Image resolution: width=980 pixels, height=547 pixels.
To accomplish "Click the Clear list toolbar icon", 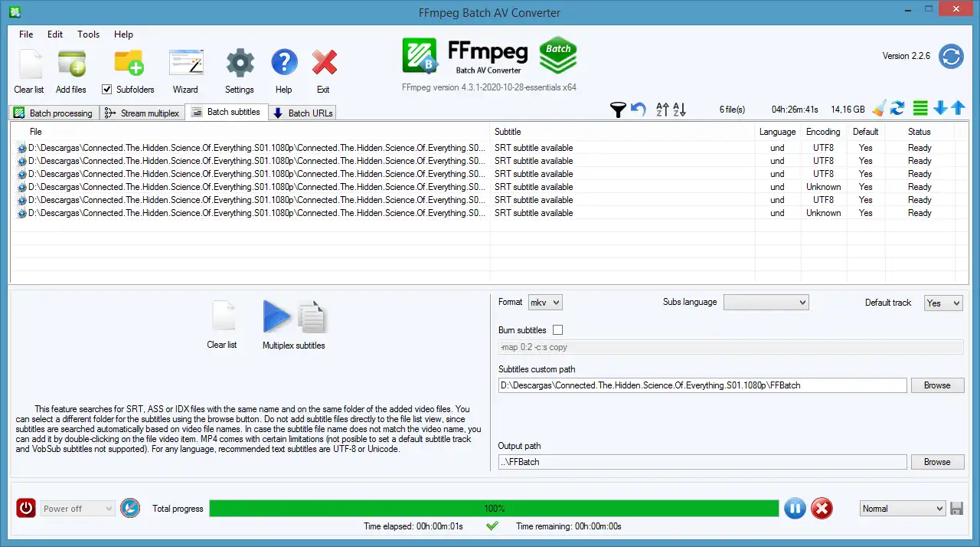I will coord(29,64).
